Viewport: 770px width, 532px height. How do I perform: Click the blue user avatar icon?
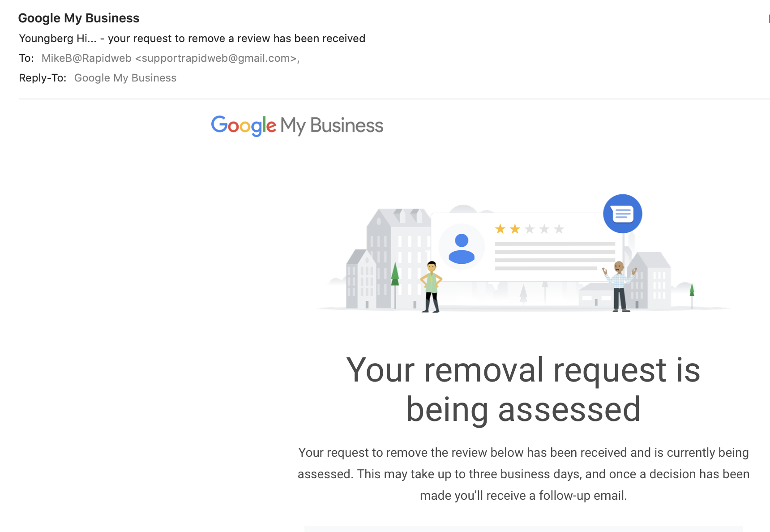(x=462, y=248)
